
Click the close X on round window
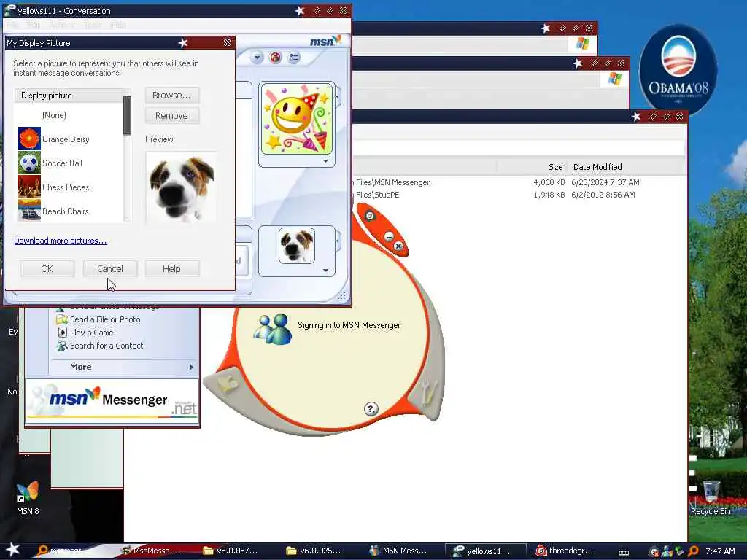(x=399, y=246)
